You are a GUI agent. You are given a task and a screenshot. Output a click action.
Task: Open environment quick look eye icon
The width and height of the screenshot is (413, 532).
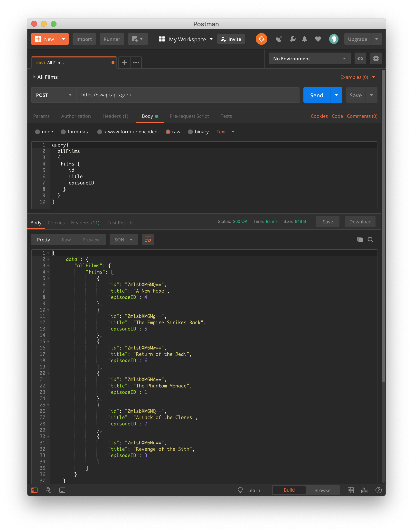pyautogui.click(x=360, y=58)
